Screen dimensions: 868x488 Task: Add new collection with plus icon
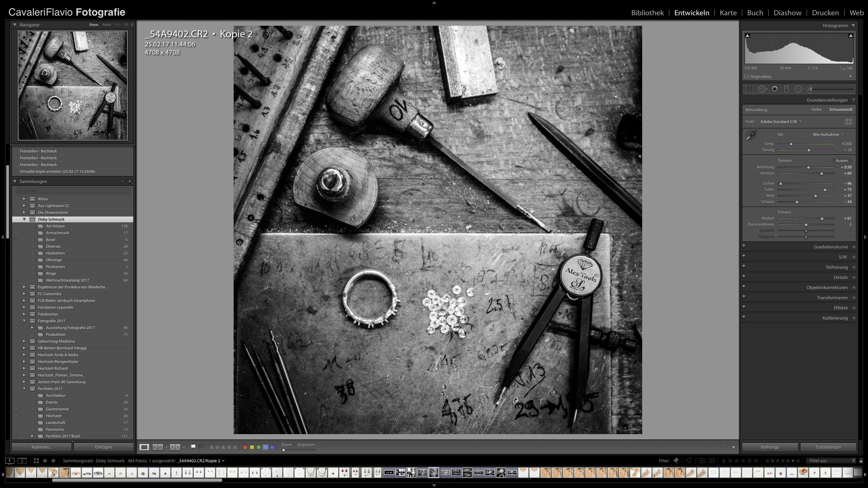coord(130,182)
